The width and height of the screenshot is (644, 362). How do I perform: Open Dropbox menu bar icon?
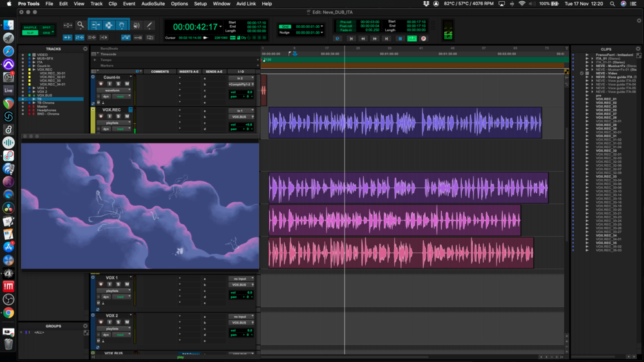426,4
